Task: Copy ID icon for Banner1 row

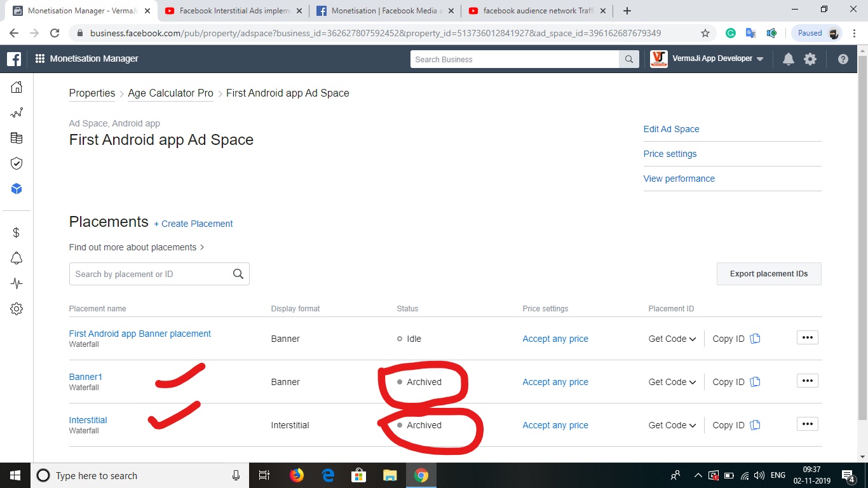Action: [x=755, y=382]
